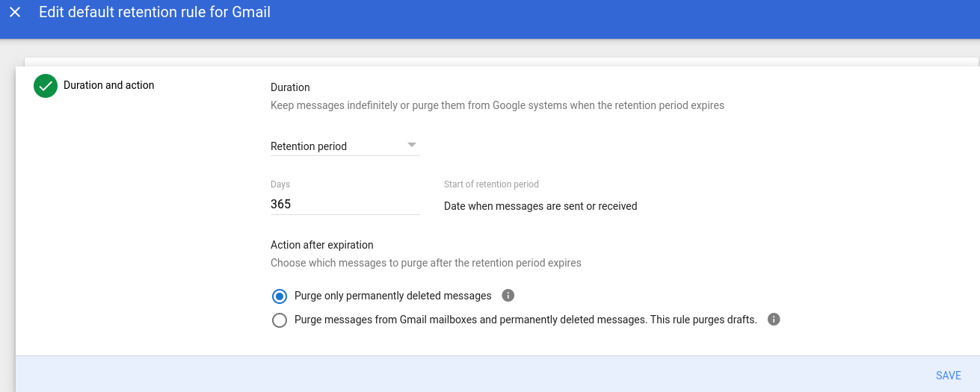The height and width of the screenshot is (392, 980).
Task: Expand the Retention period dropdown arrow
Action: (412, 145)
